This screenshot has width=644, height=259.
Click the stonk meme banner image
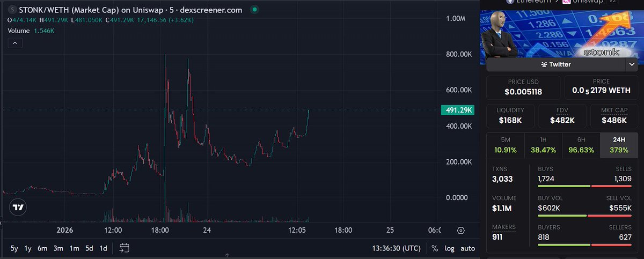click(561, 34)
